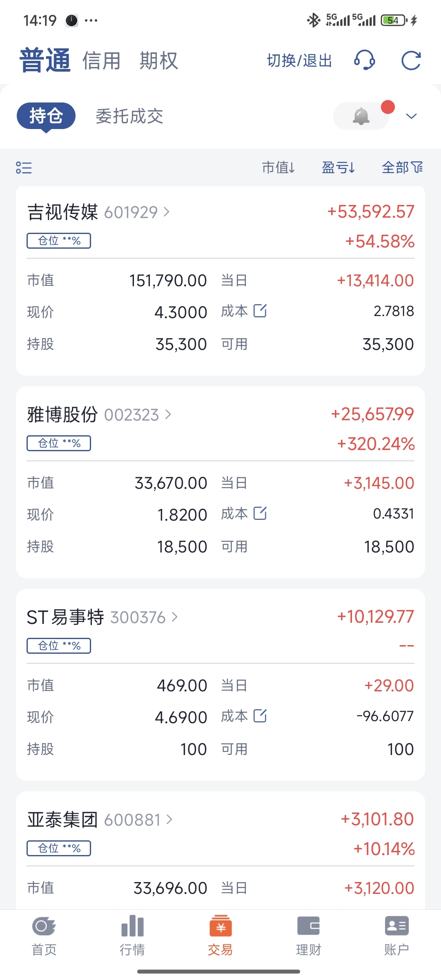Open the 全部 filter dropdown
This screenshot has height=980, width=441.
click(x=402, y=167)
